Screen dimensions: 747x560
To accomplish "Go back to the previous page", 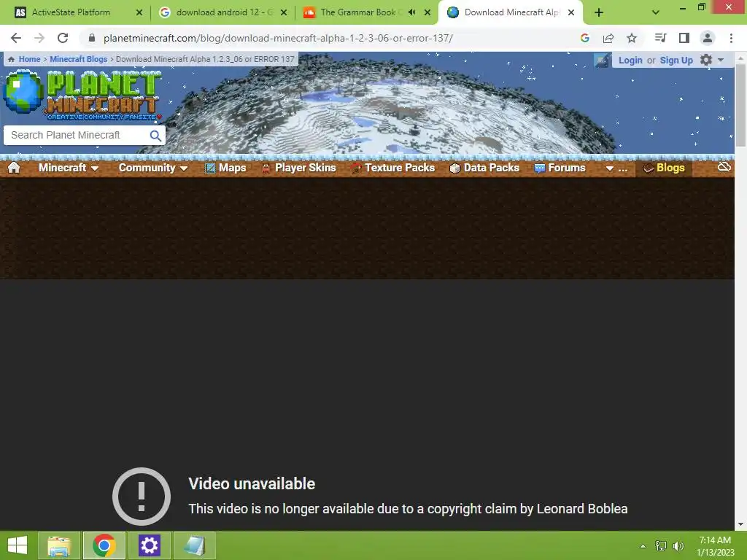I will click(x=16, y=38).
